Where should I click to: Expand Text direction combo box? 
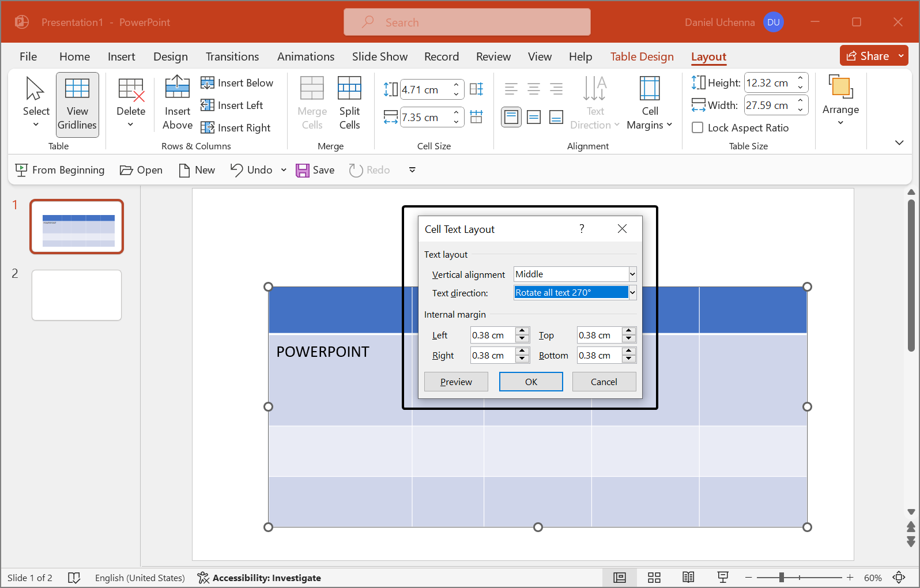(x=632, y=293)
